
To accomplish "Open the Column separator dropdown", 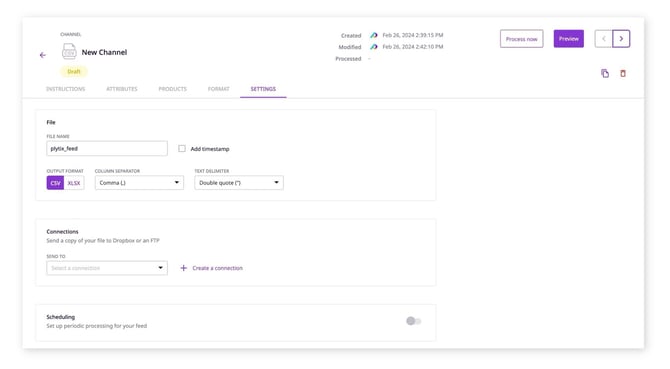I will (139, 183).
